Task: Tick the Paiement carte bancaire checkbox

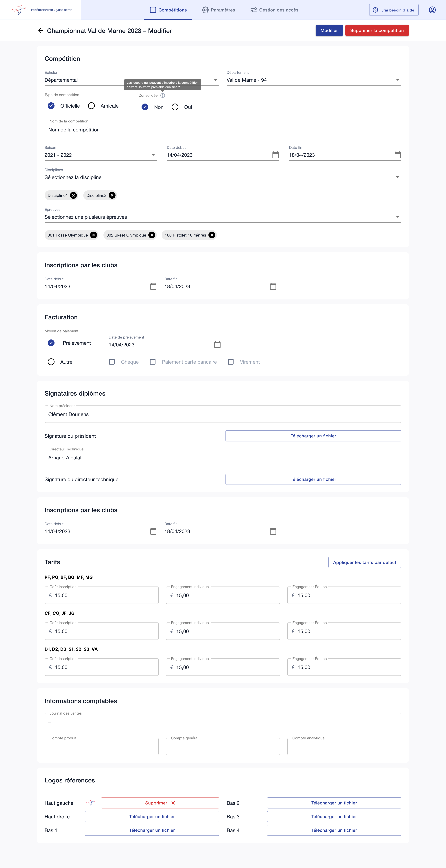Action: (x=153, y=362)
